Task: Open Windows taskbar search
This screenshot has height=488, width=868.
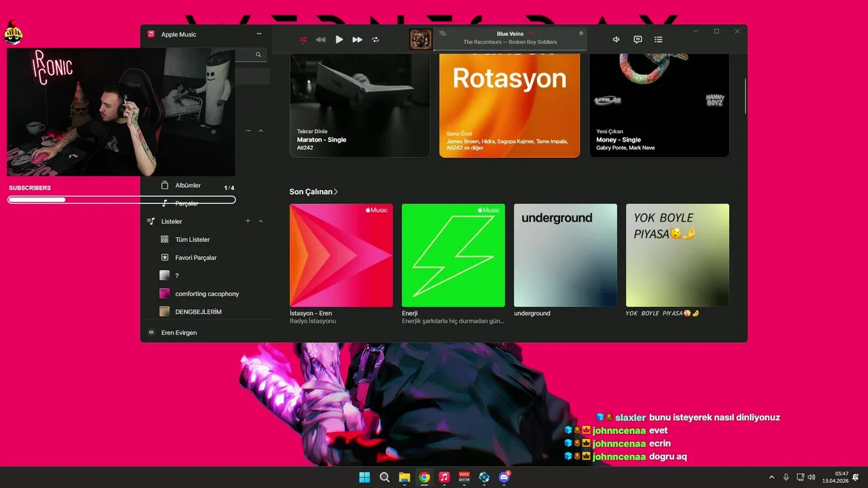Action: 384,477
